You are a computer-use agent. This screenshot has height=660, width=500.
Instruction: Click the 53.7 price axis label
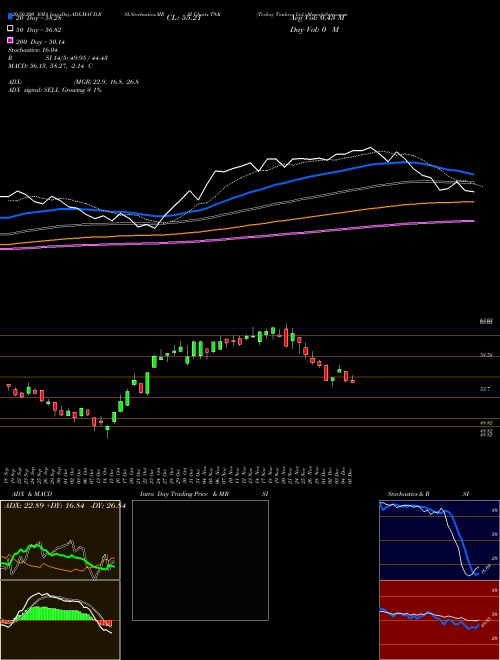click(485, 389)
